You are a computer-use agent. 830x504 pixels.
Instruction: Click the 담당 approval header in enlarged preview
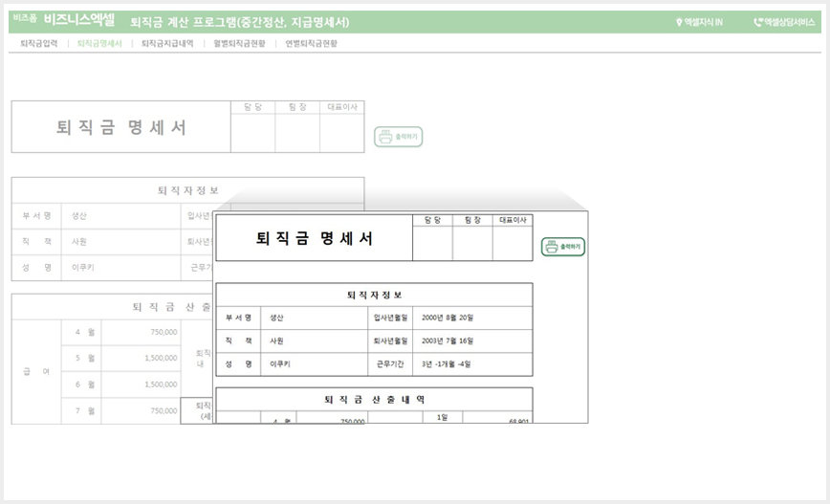[432, 220]
